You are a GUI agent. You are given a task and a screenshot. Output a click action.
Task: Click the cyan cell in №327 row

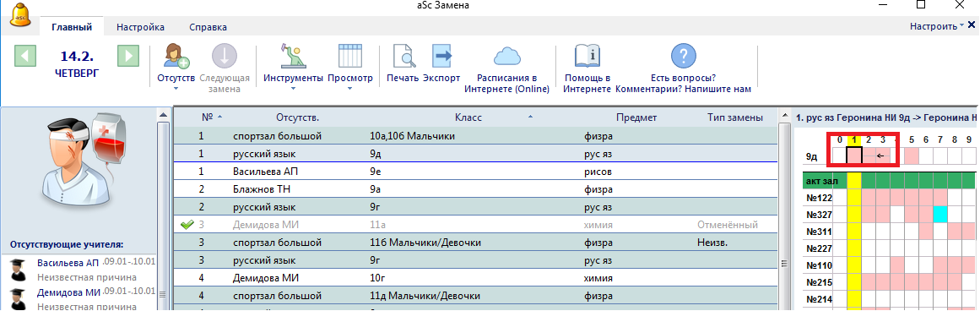[940, 215]
